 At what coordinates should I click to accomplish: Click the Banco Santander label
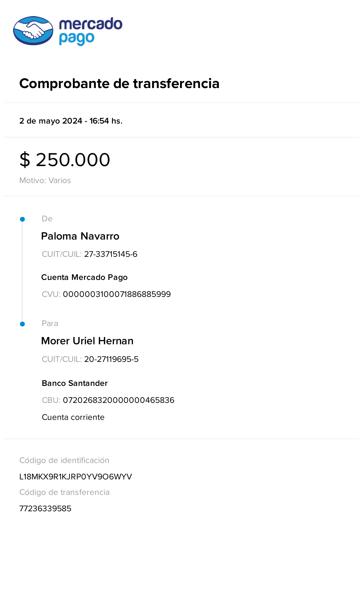coord(75,383)
